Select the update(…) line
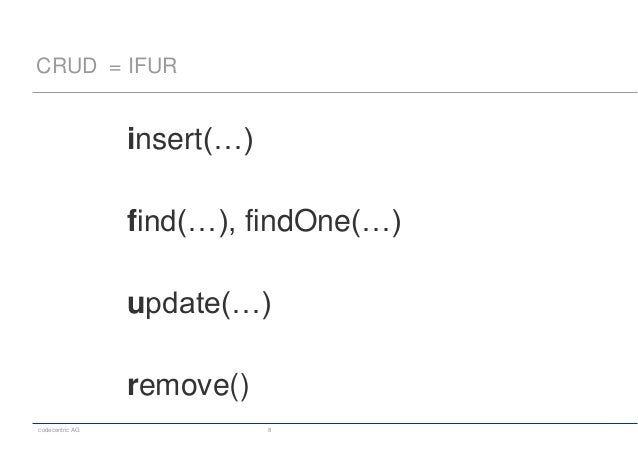 coord(199,304)
